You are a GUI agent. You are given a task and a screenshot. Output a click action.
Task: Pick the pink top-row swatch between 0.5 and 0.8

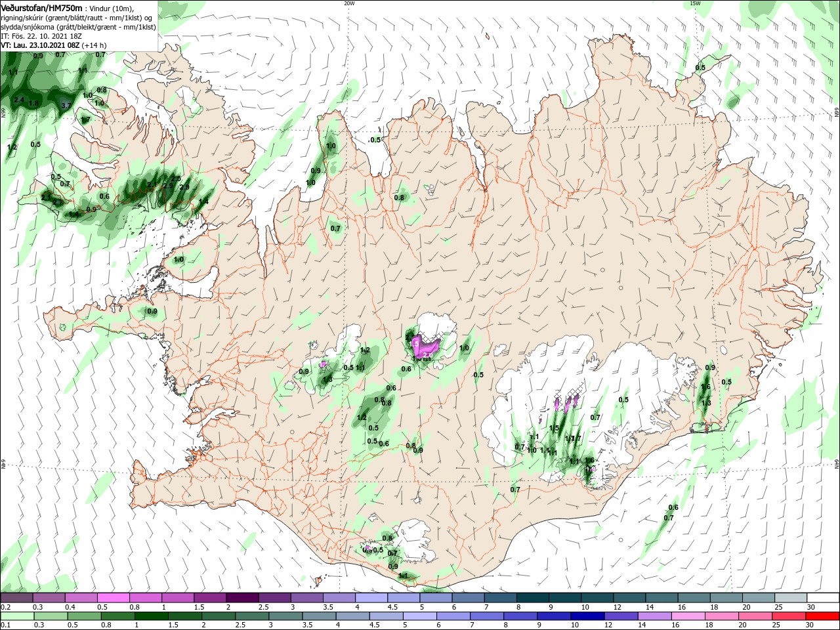(x=113, y=598)
